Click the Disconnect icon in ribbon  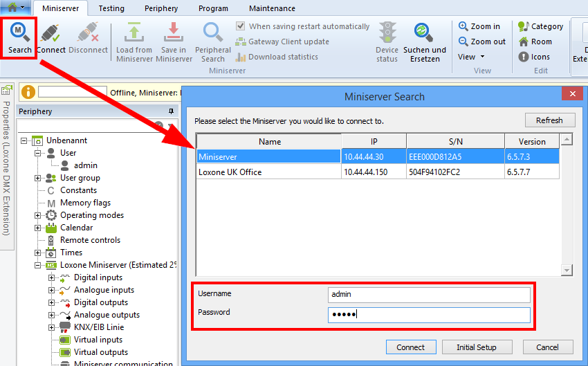pos(88,33)
